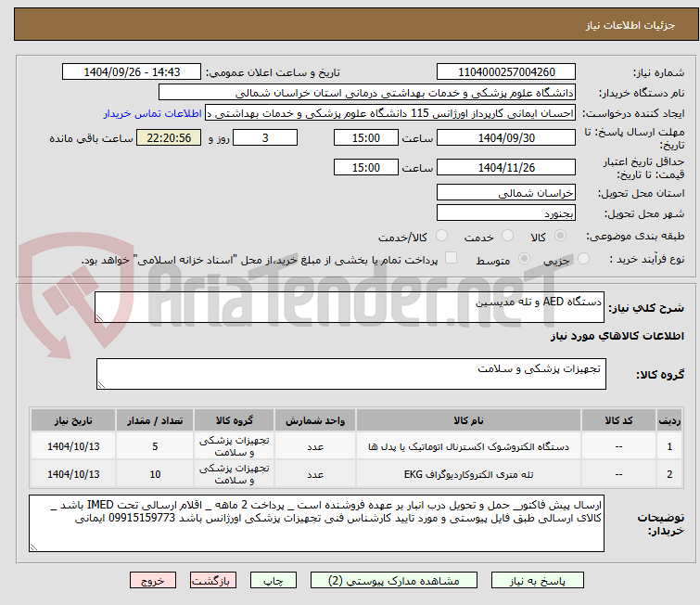Click the نام کالا column header
Screen dimensions: 700x605
point(468,420)
